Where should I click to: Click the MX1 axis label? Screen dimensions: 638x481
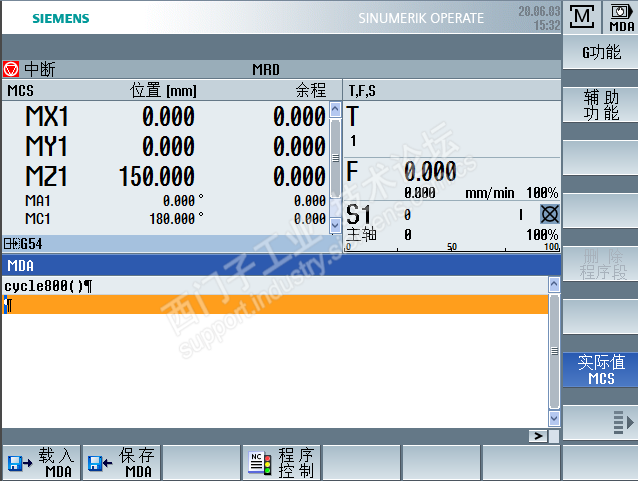click(46, 116)
